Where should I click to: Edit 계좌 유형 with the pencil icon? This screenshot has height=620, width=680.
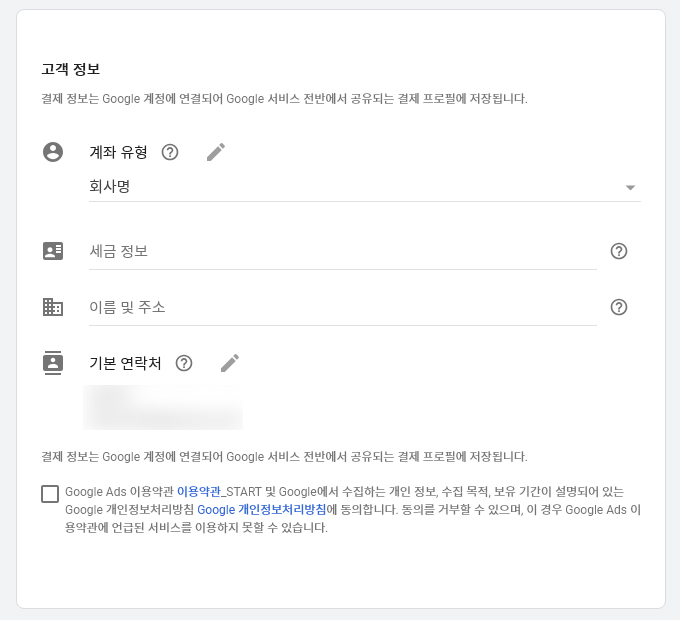[216, 152]
